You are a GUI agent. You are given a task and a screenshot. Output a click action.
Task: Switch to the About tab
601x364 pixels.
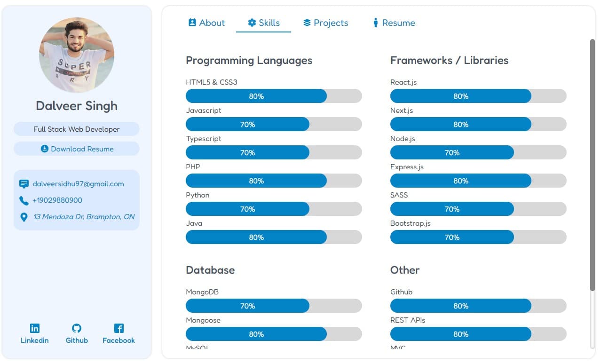206,23
